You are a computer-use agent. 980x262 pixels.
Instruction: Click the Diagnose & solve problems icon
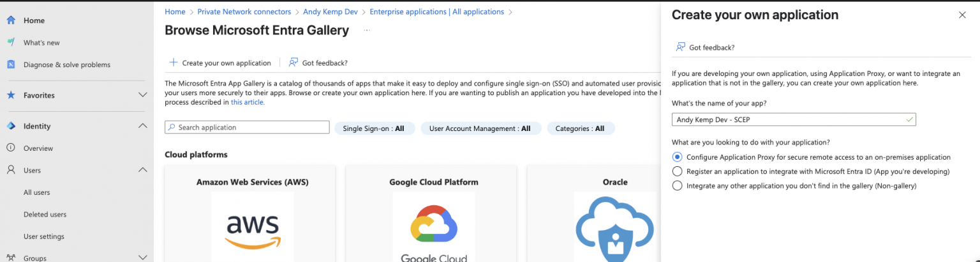(11, 65)
